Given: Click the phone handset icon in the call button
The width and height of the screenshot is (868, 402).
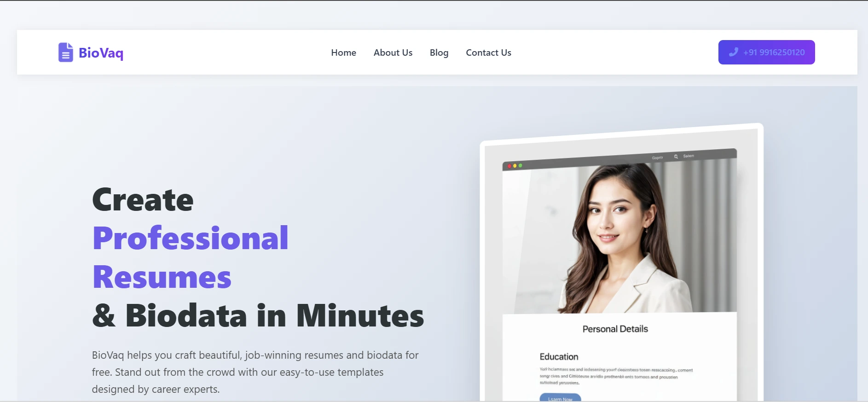Looking at the screenshot, I should point(734,52).
